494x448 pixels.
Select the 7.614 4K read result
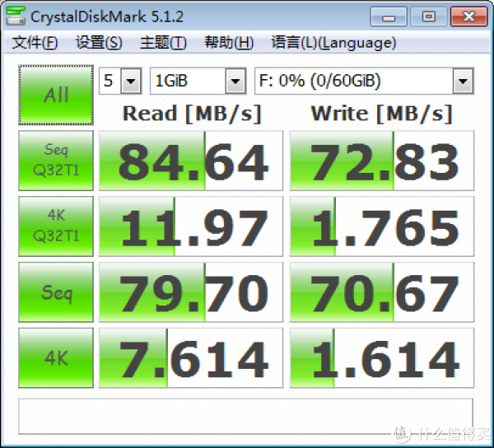[x=191, y=358]
